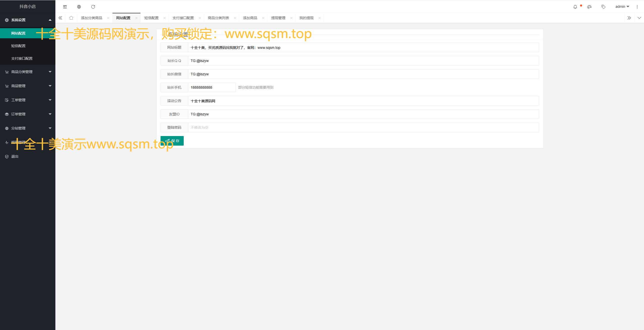Switch to the 短信配置 tab

[151, 18]
